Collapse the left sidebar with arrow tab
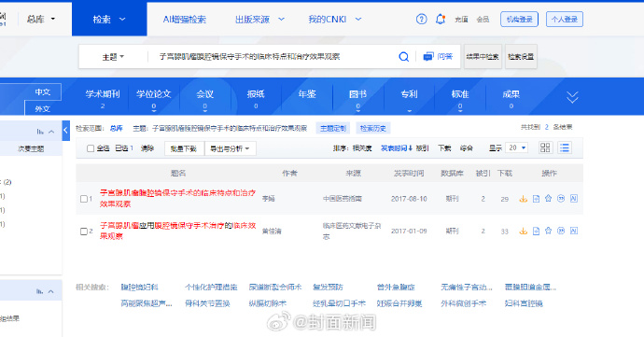Image resolution: width=644 pixels, height=337 pixels. coord(65,131)
